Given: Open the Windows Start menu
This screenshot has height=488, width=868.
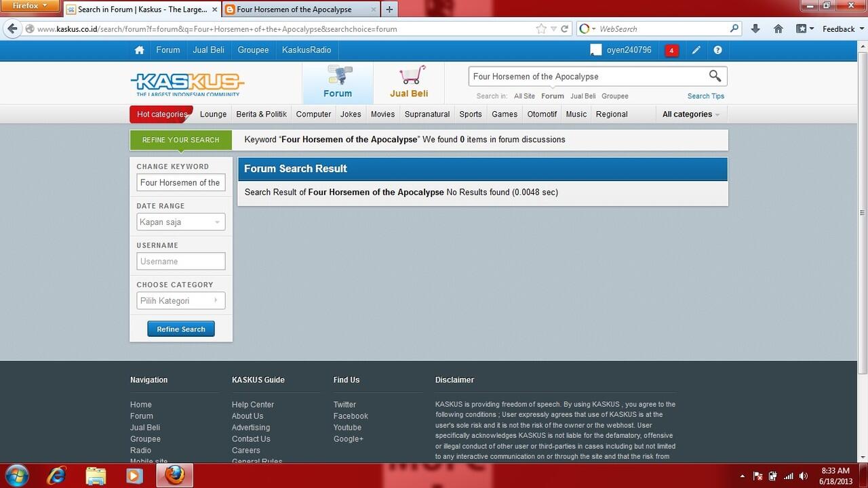Looking at the screenshot, I should click(16, 475).
